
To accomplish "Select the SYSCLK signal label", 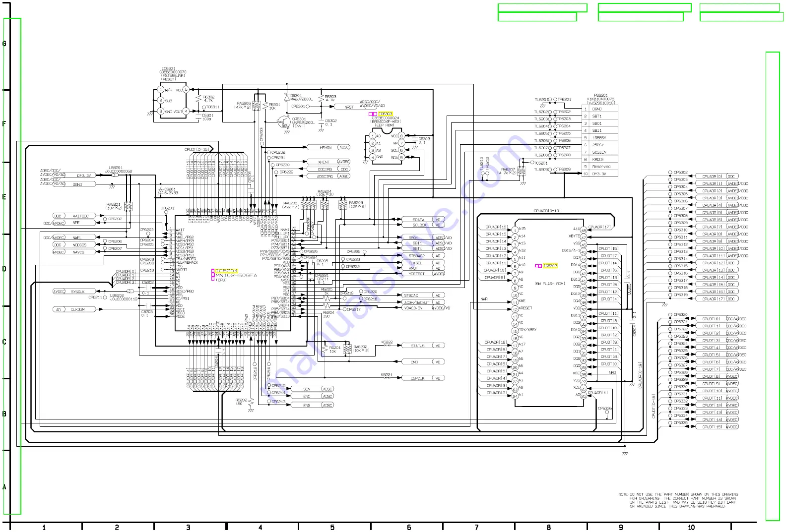I will [x=77, y=292].
